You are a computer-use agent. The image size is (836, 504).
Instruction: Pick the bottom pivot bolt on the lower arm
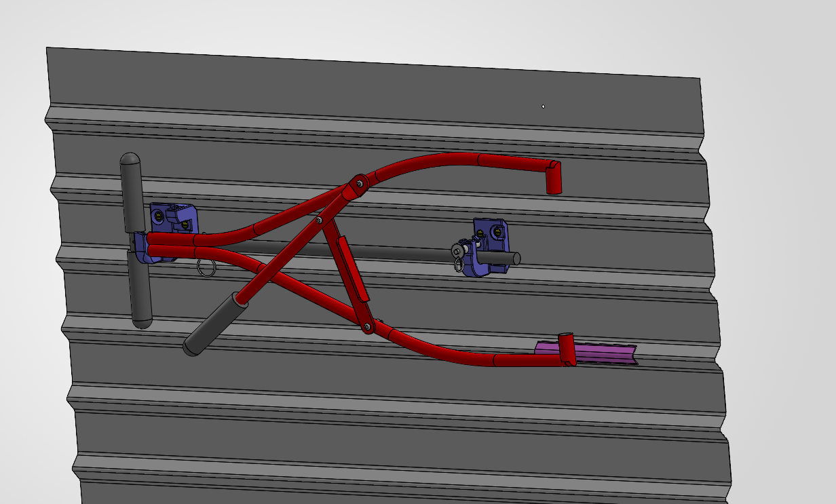(367, 327)
